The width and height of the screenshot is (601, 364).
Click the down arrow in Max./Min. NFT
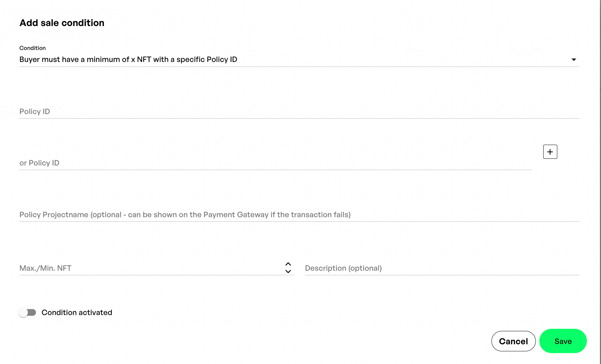[x=288, y=271]
